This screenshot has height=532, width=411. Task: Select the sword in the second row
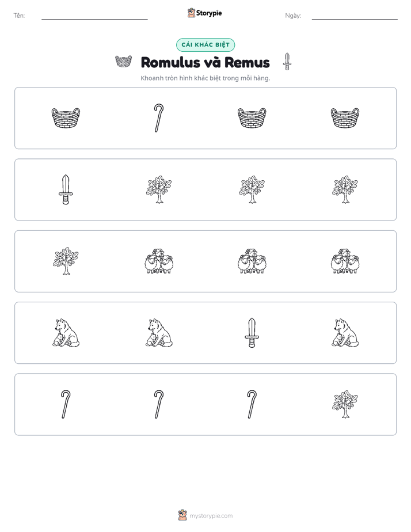click(x=66, y=189)
